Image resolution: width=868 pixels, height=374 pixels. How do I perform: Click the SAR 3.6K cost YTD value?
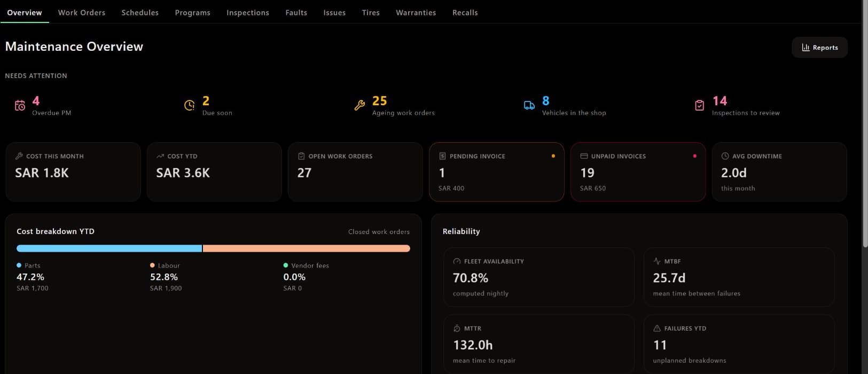[183, 173]
